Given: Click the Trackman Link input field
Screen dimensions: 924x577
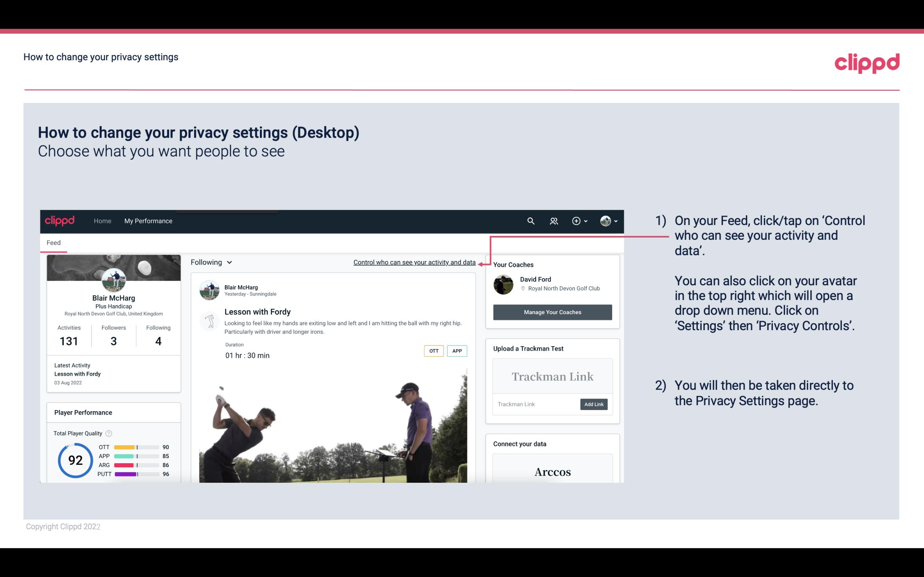Looking at the screenshot, I should pyautogui.click(x=535, y=404).
